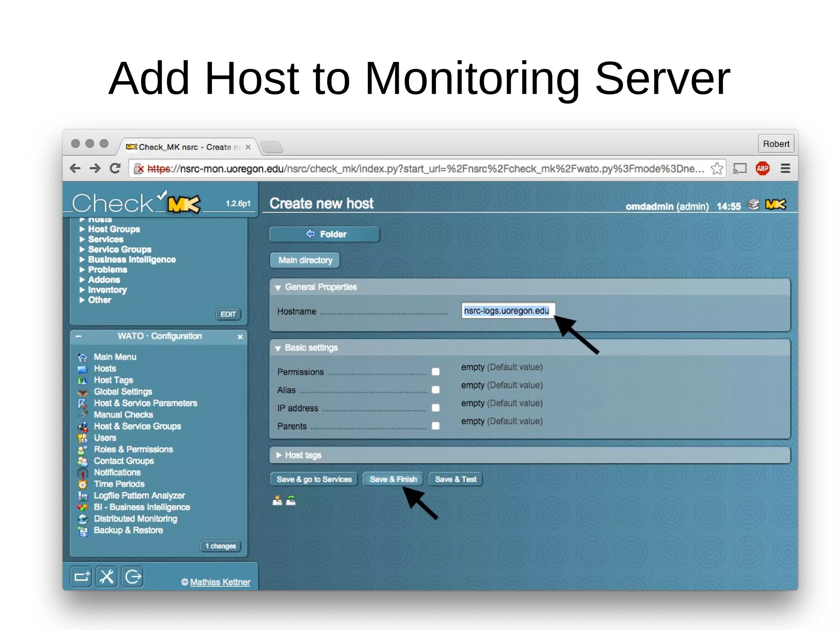Image resolution: width=840 pixels, height=630 pixels.
Task: Collapse the Basic settings section
Action: (x=278, y=348)
